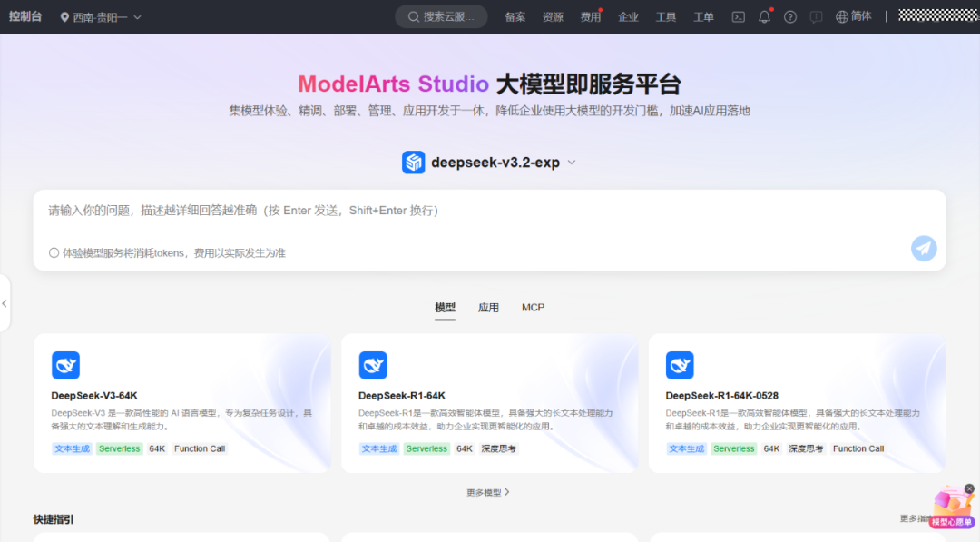Switch to the 应用 tab
The width and height of the screenshot is (980, 542).
coord(488,308)
